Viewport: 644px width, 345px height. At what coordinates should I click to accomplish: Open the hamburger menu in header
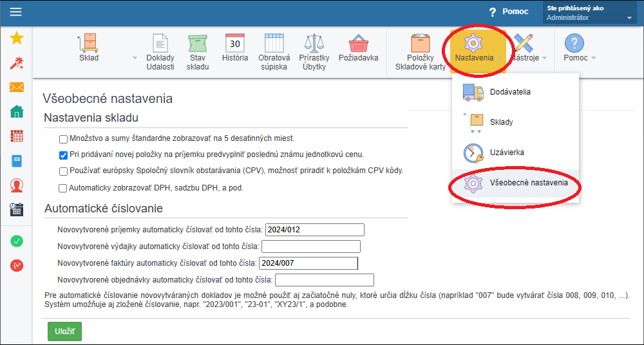coord(15,12)
